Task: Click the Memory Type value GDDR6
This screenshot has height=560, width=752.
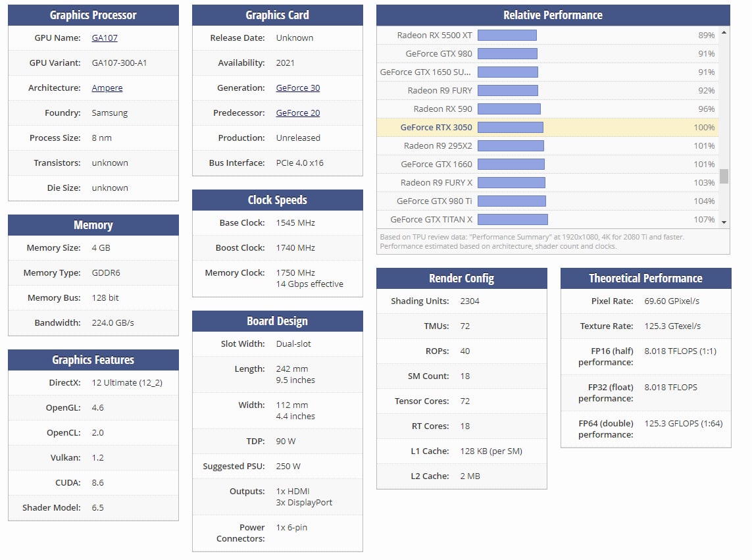Action: (106, 272)
